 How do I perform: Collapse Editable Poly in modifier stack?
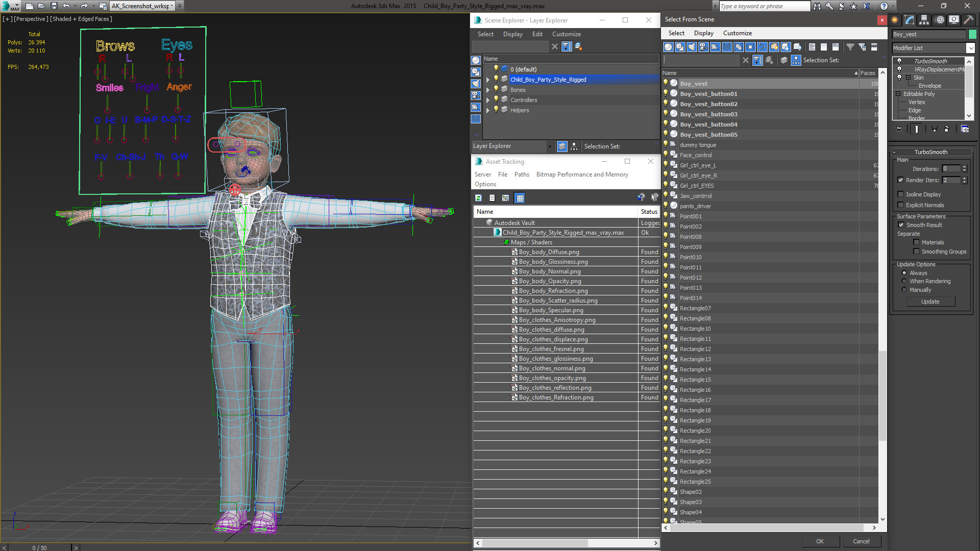pyautogui.click(x=898, y=94)
